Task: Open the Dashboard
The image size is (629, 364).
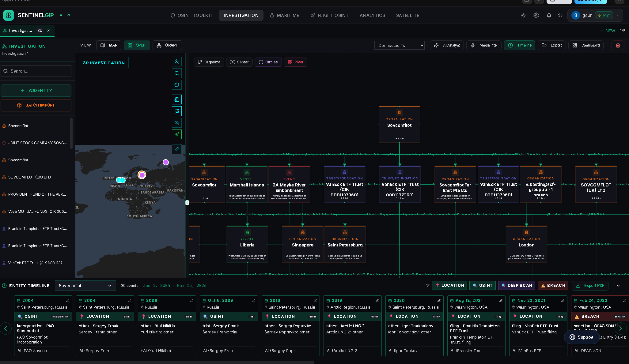Action: [x=586, y=45]
